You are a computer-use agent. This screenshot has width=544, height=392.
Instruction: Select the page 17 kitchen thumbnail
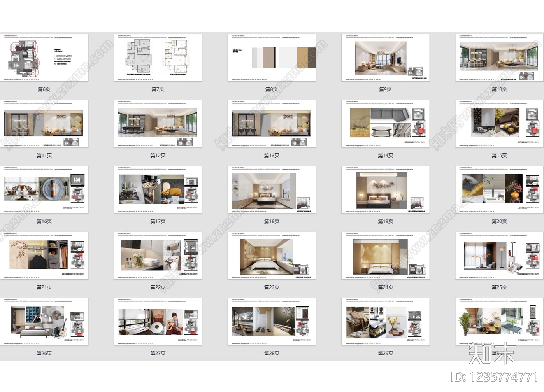coord(158,190)
